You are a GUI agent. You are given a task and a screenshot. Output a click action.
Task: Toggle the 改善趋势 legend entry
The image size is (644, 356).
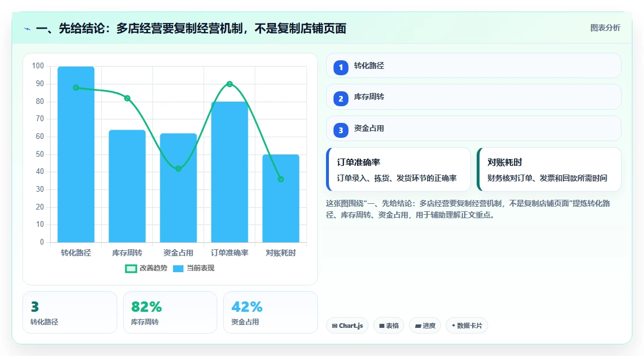pyautogui.click(x=146, y=268)
